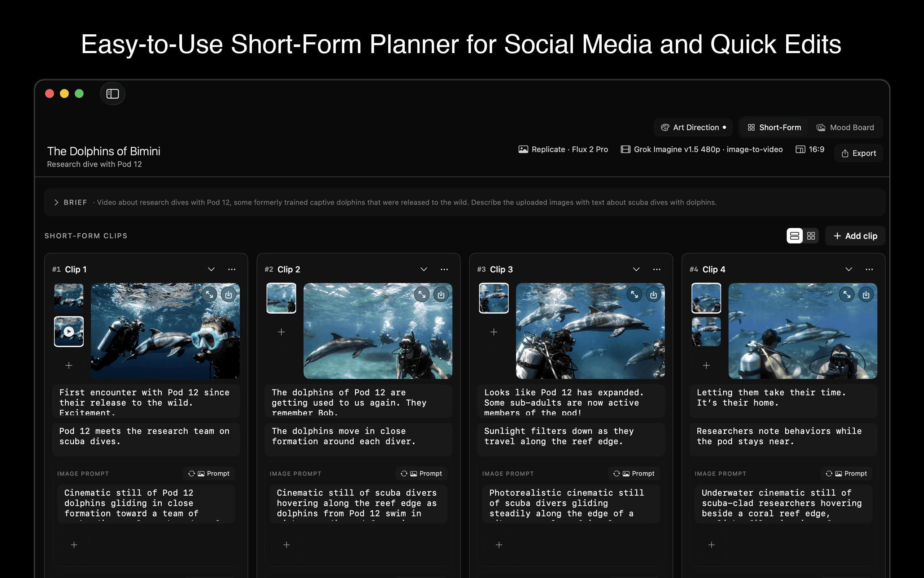The image size is (924, 578).
Task: Add a new media slot in Clip 2
Action: click(282, 332)
